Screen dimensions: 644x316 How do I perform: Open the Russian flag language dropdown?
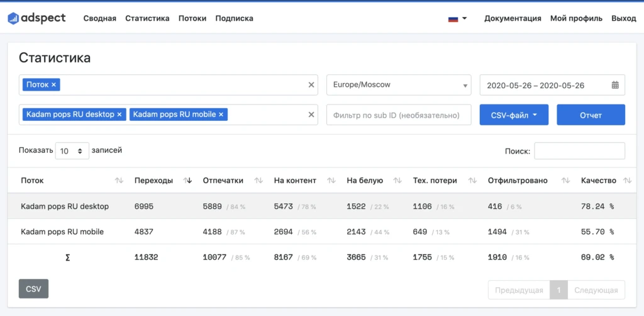tap(458, 18)
